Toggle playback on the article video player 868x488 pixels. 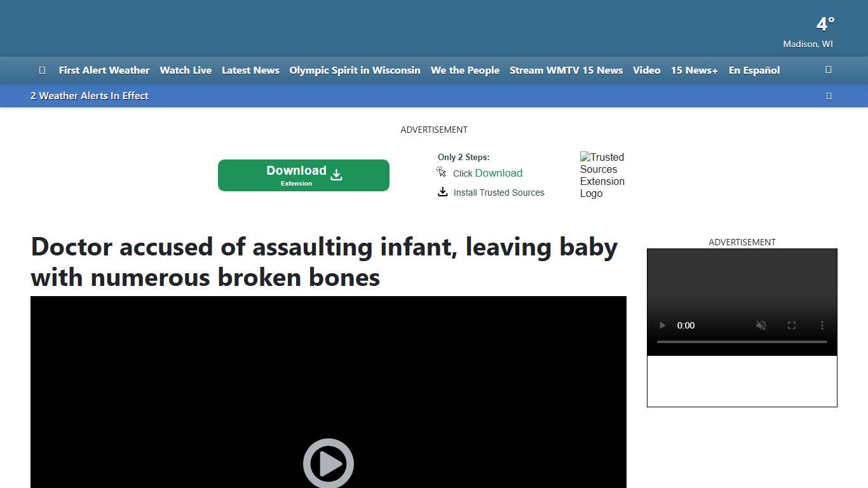coord(328,463)
